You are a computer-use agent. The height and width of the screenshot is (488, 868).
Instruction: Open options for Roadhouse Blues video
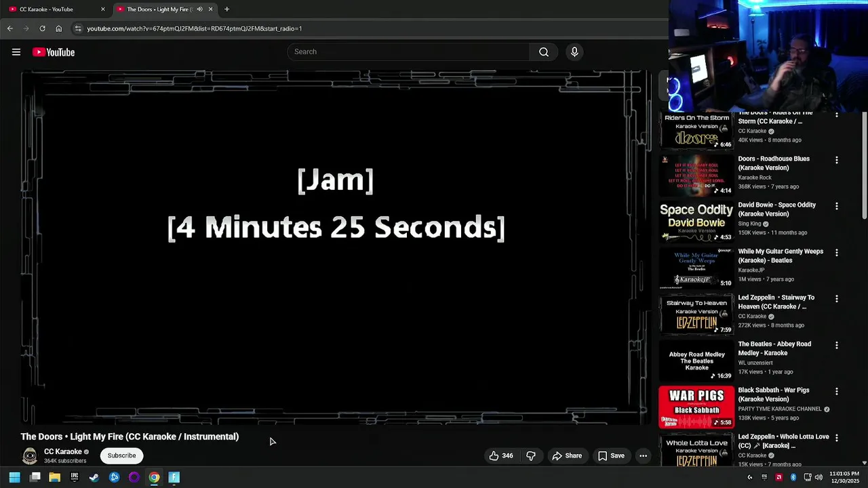[x=836, y=160]
